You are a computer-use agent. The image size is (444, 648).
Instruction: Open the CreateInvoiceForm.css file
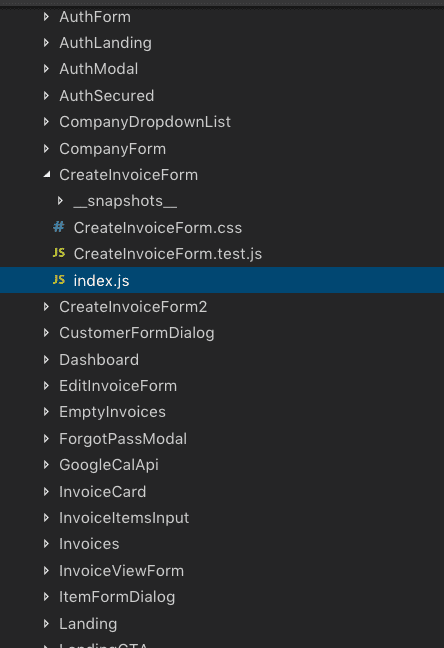pos(158,228)
